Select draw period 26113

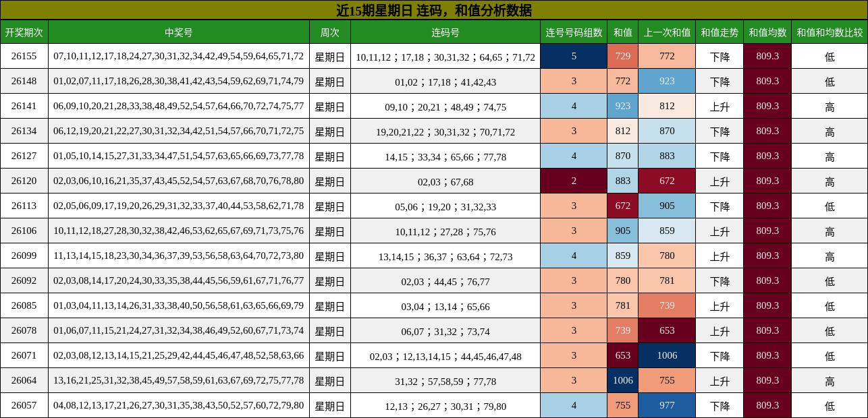(x=24, y=206)
